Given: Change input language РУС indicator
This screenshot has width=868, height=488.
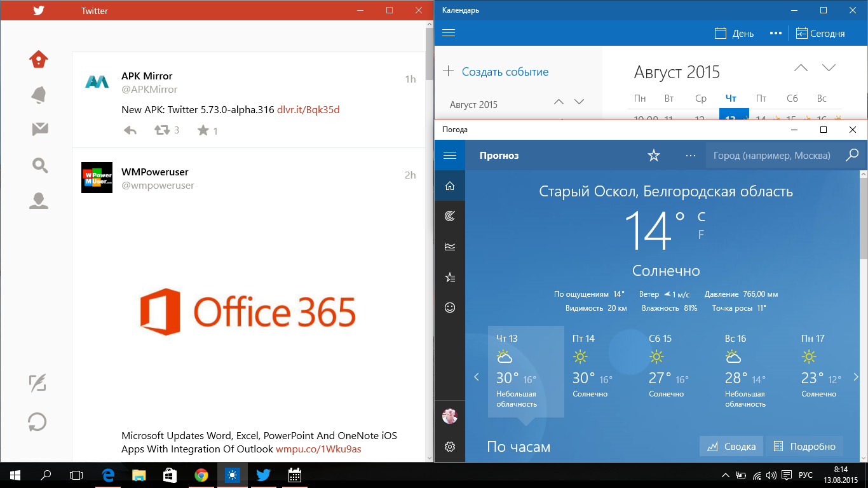Looking at the screenshot, I should click(x=805, y=475).
